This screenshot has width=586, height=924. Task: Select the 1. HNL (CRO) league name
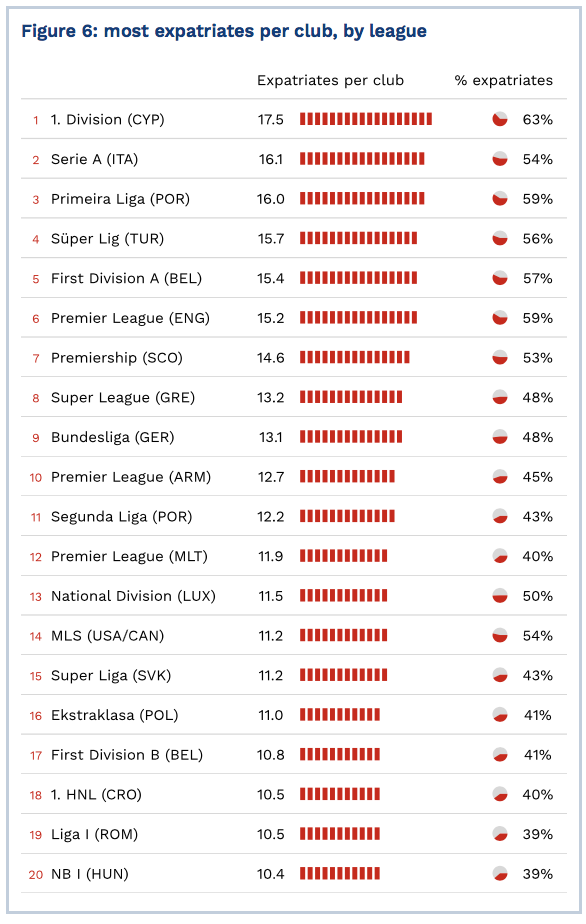coord(96,794)
